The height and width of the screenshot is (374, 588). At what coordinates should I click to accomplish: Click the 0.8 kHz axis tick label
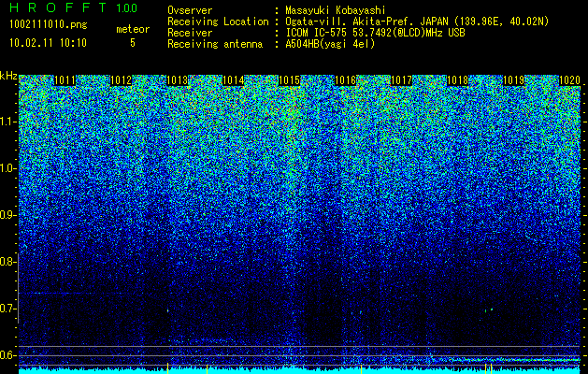tap(7, 262)
